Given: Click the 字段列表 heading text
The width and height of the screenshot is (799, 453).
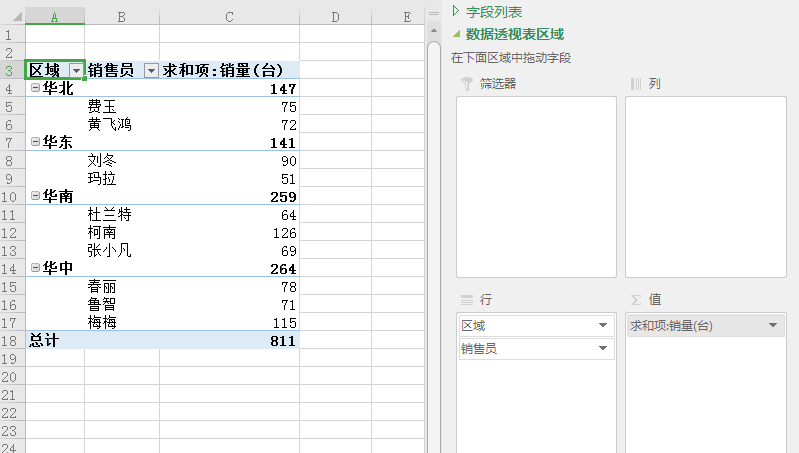Looking at the screenshot, I should pyautogui.click(x=494, y=12).
